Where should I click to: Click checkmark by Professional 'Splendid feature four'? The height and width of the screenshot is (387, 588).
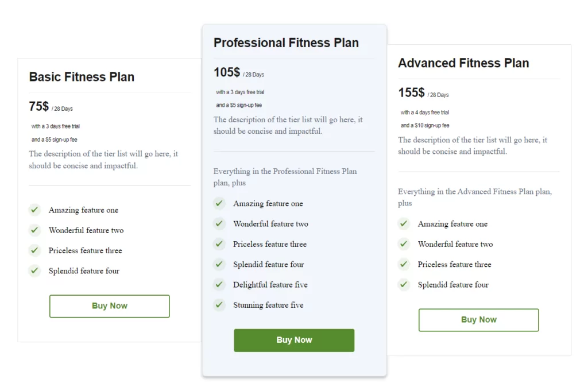pyautogui.click(x=219, y=264)
